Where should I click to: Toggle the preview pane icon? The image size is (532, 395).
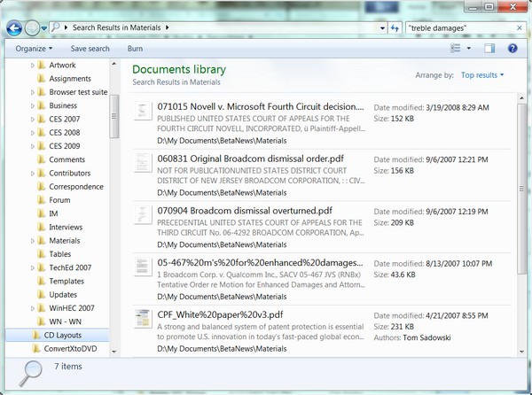(x=489, y=49)
